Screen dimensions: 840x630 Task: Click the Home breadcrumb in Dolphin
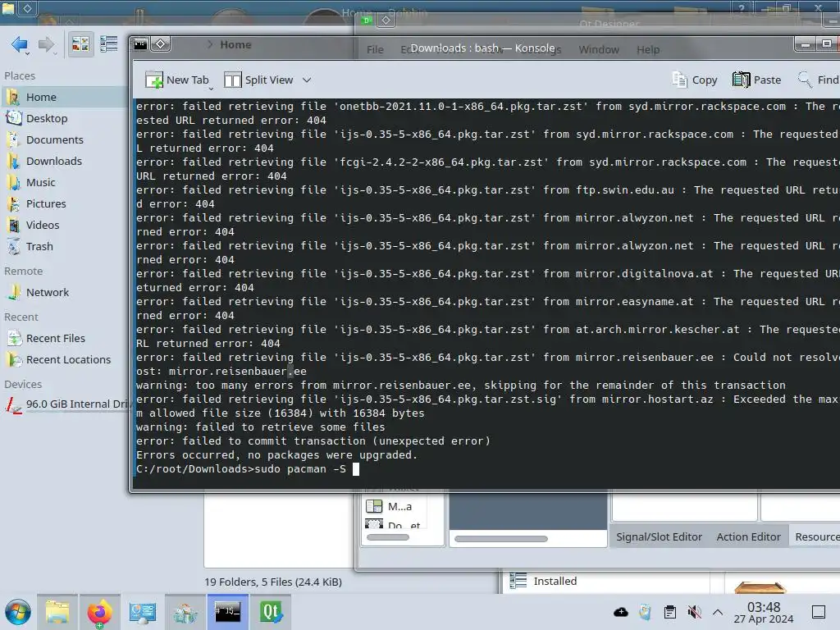pyautogui.click(x=235, y=44)
